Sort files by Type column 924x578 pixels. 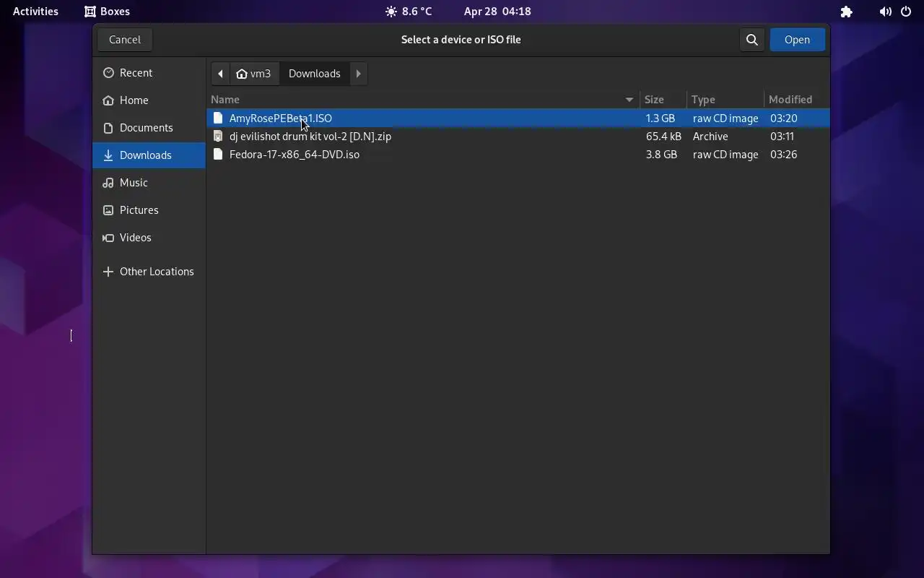click(725, 100)
